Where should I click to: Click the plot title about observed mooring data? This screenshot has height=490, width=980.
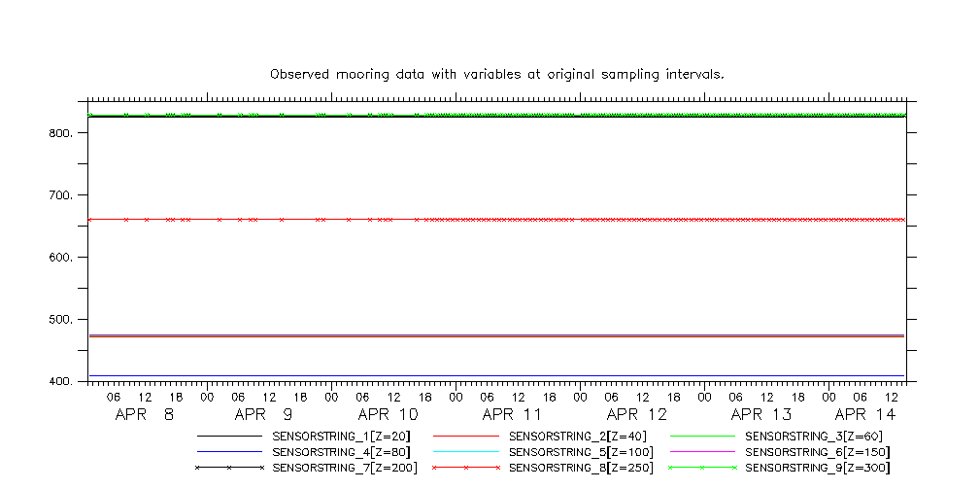point(496,74)
